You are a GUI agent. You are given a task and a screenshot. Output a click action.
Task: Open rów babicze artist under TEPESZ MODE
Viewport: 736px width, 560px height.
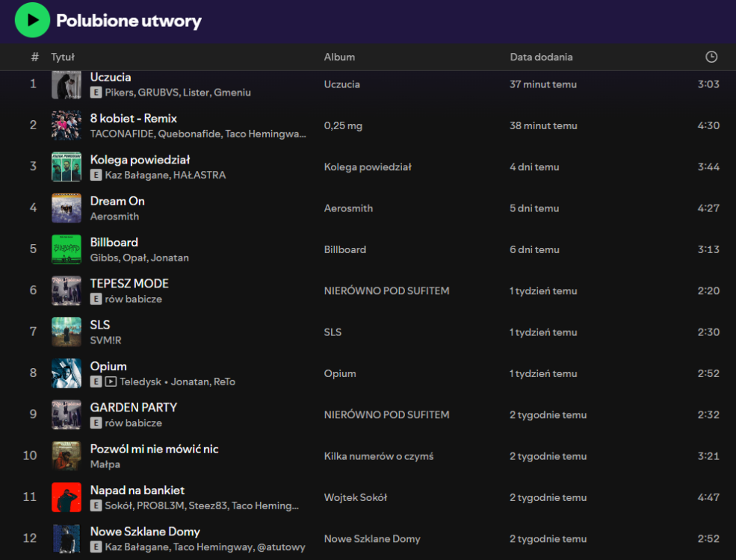point(133,299)
